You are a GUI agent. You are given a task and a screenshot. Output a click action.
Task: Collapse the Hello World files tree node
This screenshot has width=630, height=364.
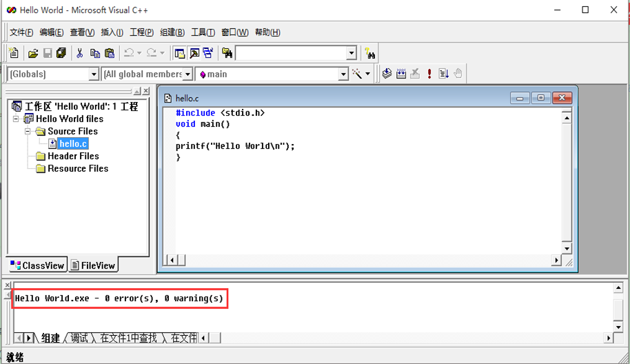[x=16, y=119]
